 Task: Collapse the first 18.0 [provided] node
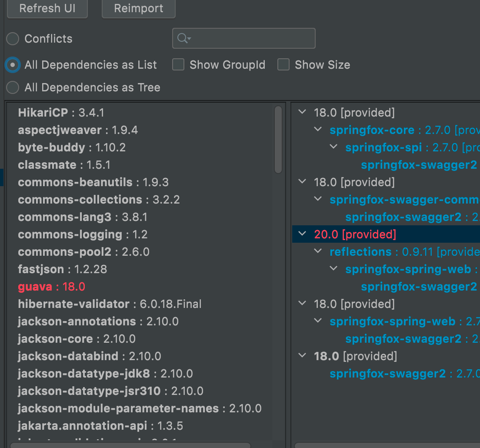(302, 112)
